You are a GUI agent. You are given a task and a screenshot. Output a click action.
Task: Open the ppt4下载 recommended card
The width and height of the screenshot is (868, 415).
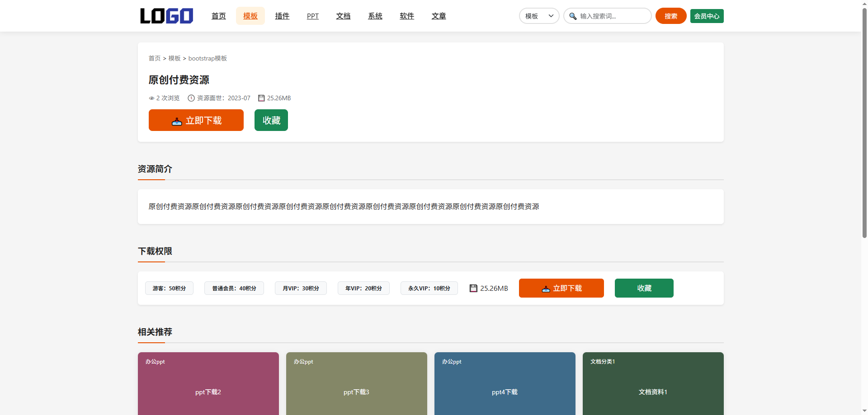click(x=505, y=384)
